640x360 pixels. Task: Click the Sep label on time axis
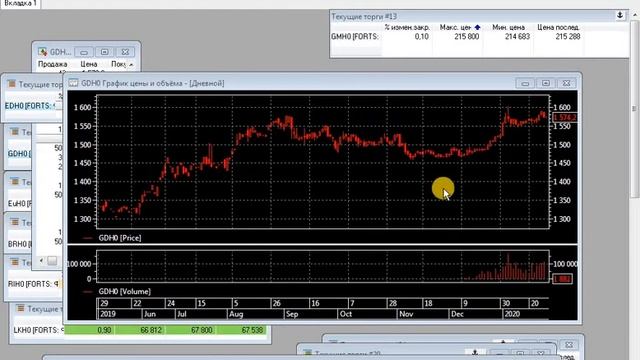292,314
